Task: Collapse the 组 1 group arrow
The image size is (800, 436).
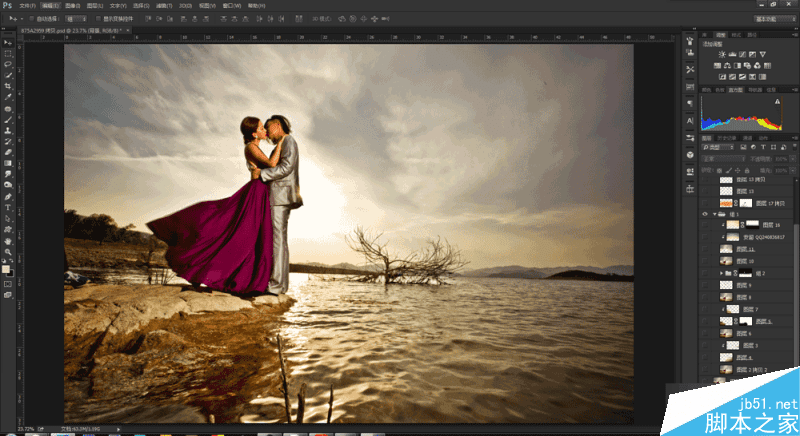Action: pyautogui.click(x=715, y=214)
